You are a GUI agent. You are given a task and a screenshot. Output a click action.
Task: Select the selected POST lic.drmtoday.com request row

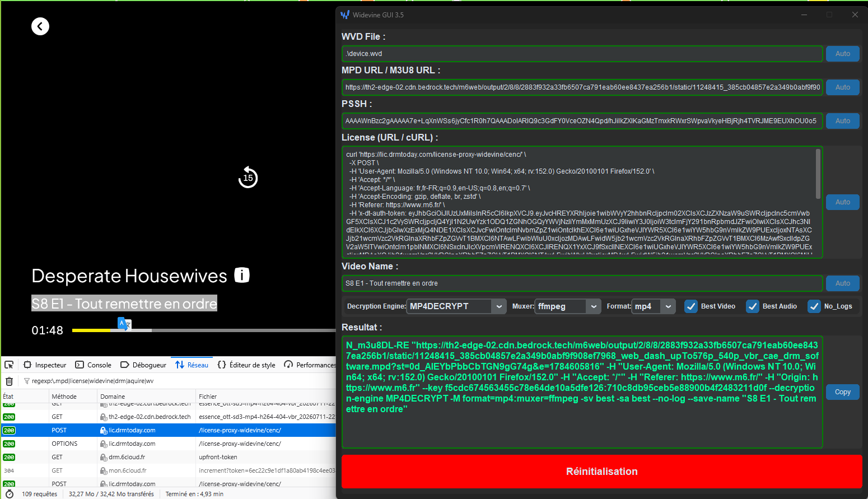point(169,430)
